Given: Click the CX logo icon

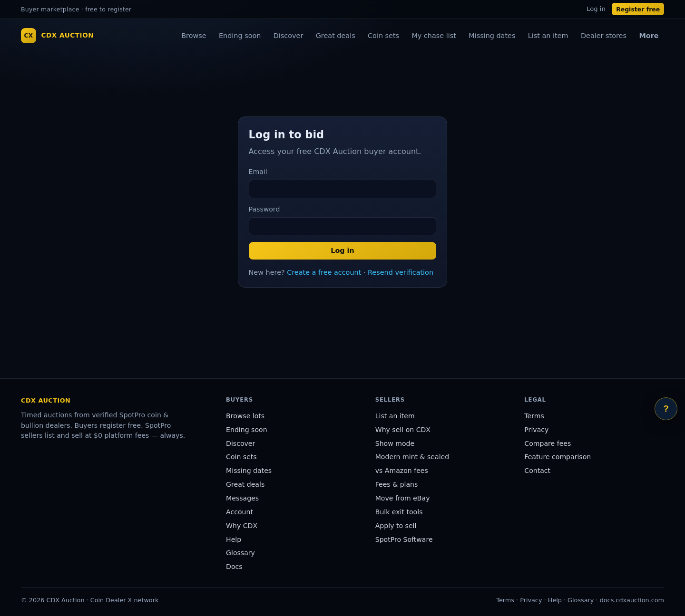Looking at the screenshot, I should tap(29, 36).
